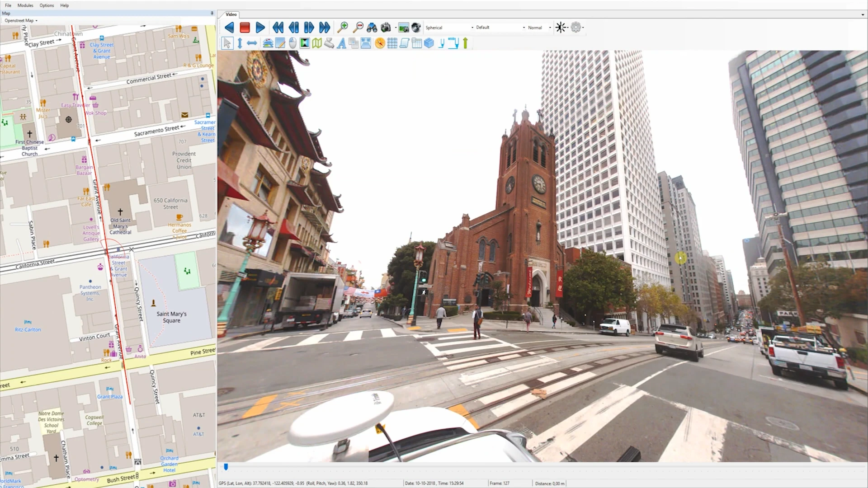Click the table sheet icon
Screen dimensions: 868x488
pos(416,43)
